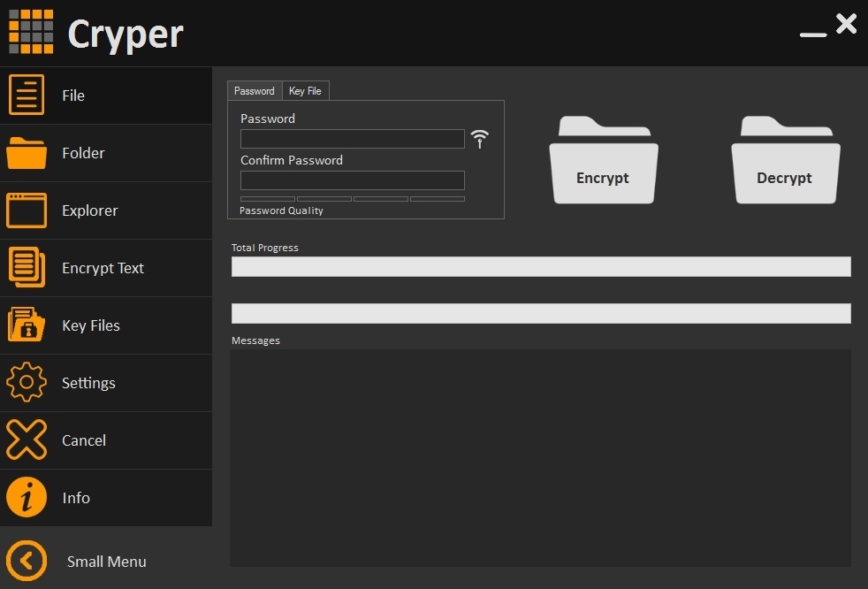The image size is (868, 589).
Task: Collapse sidebar via Small Menu label
Action: pos(107,562)
